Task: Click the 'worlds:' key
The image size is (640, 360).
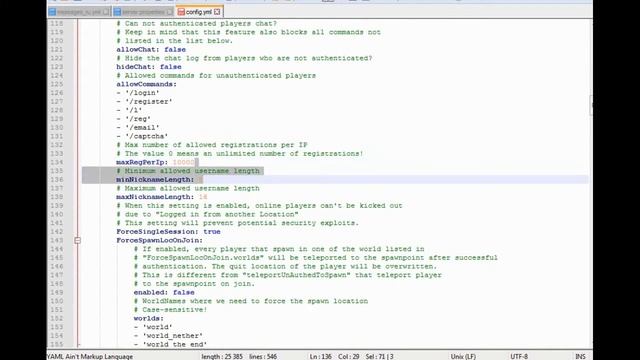Action: [149, 318]
